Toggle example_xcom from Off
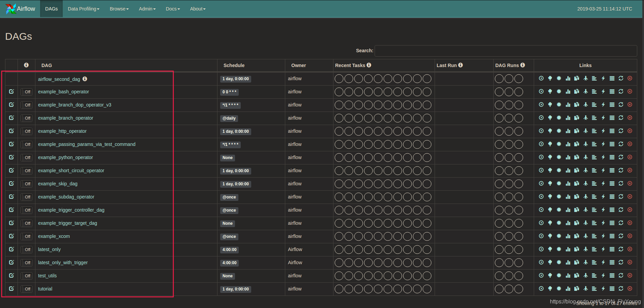 coord(27,237)
